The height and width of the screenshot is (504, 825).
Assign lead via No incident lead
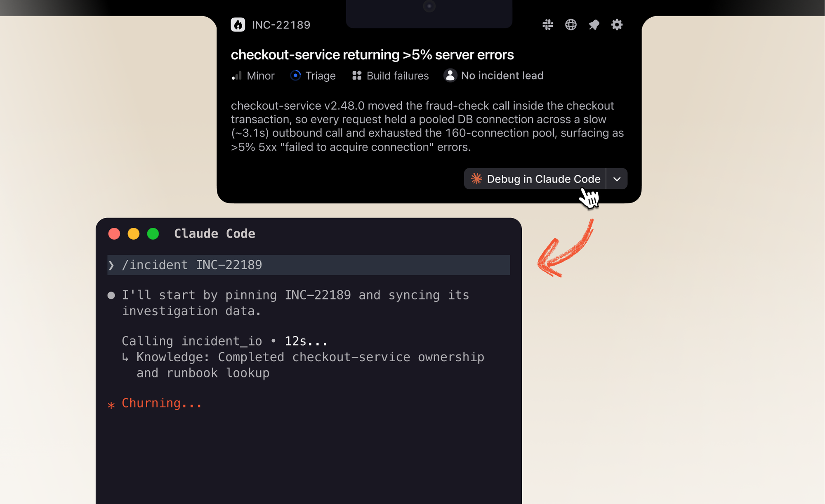(502, 75)
